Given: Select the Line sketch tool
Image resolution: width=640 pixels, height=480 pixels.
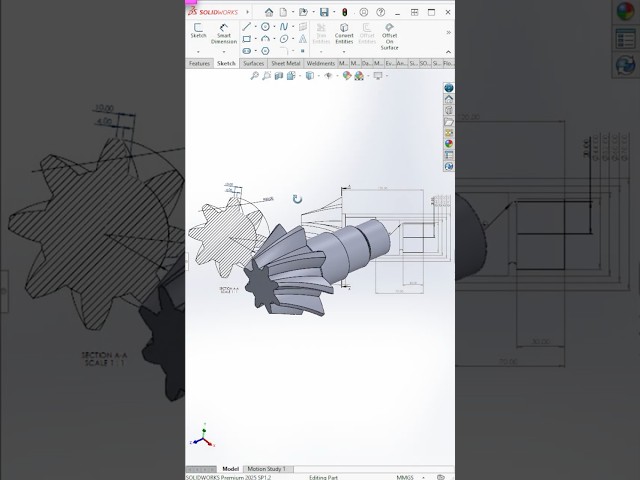Looking at the screenshot, I should point(247,27).
